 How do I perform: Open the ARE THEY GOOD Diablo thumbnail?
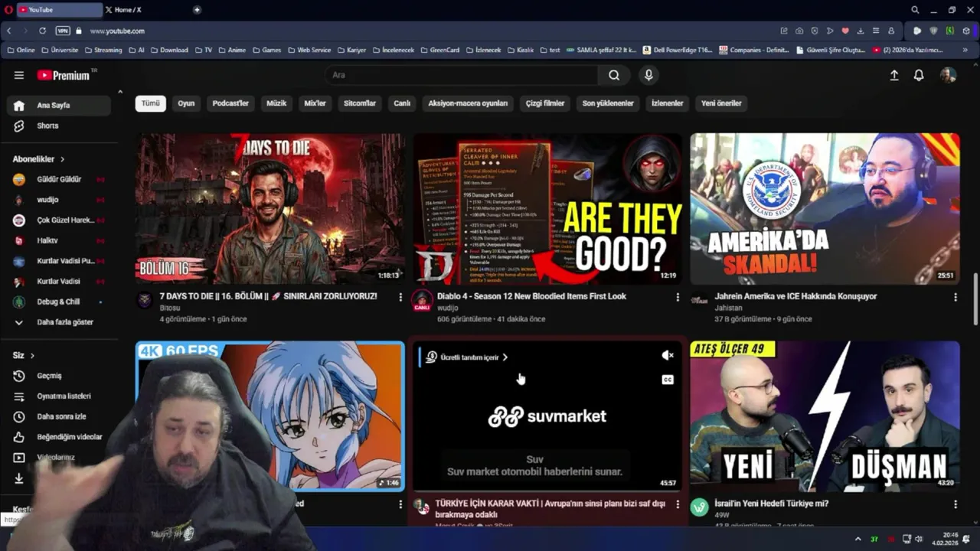(x=547, y=209)
